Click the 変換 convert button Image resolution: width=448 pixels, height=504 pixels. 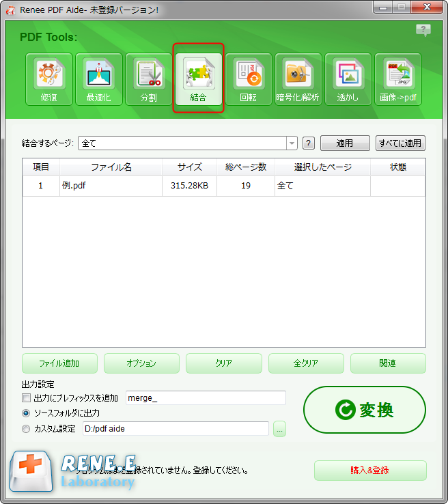[365, 410]
